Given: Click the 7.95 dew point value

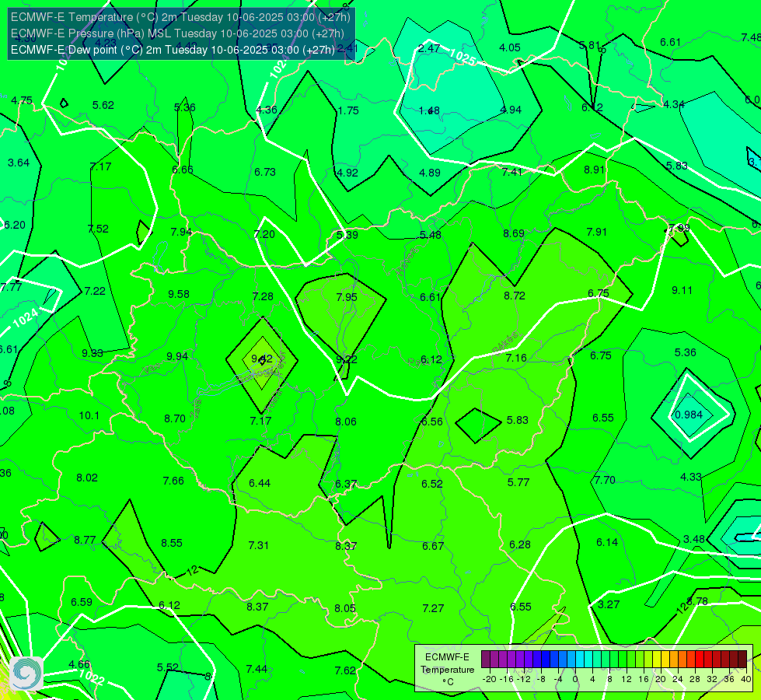Looking at the screenshot, I should 347,297.
